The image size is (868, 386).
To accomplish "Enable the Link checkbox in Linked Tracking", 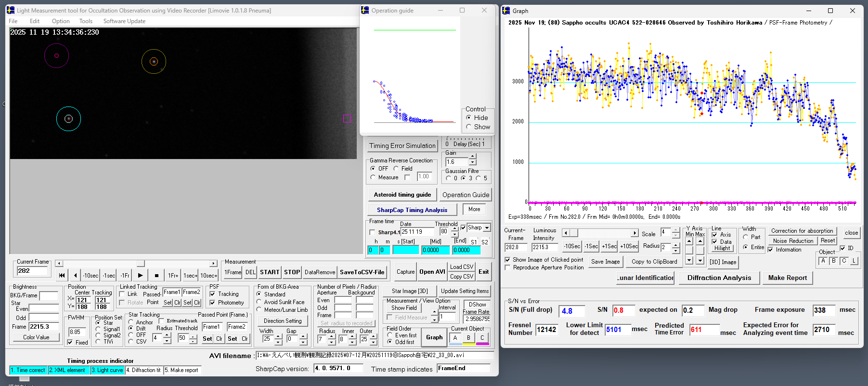I will click(x=122, y=294).
